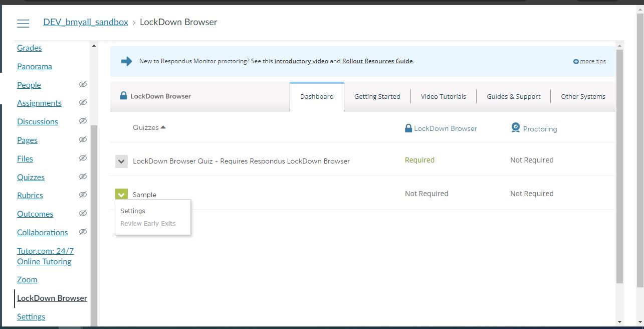644x329 pixels.
Task: Open the Getting Started tab
Action: click(x=377, y=96)
